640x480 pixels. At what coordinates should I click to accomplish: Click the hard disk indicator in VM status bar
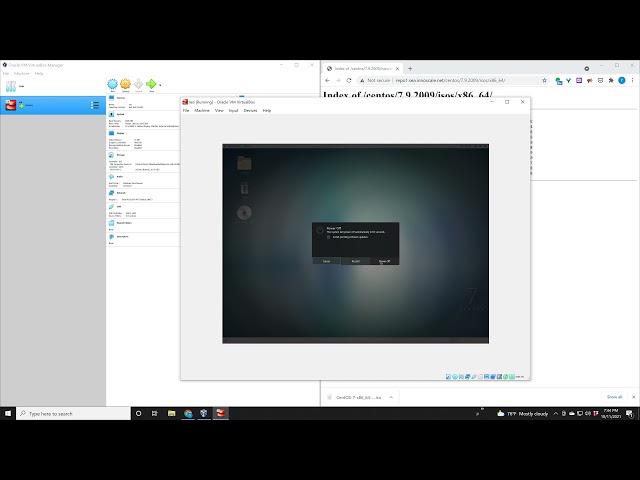tap(448, 377)
